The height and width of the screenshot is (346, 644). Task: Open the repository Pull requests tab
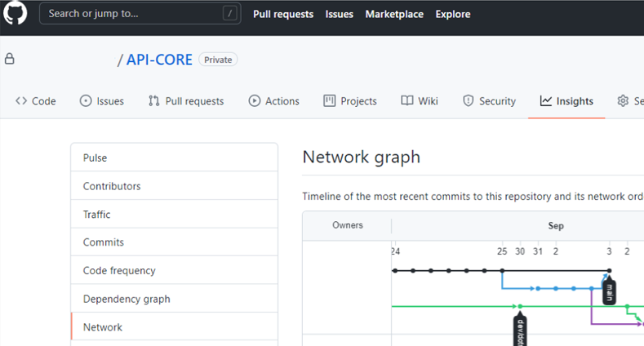(186, 101)
